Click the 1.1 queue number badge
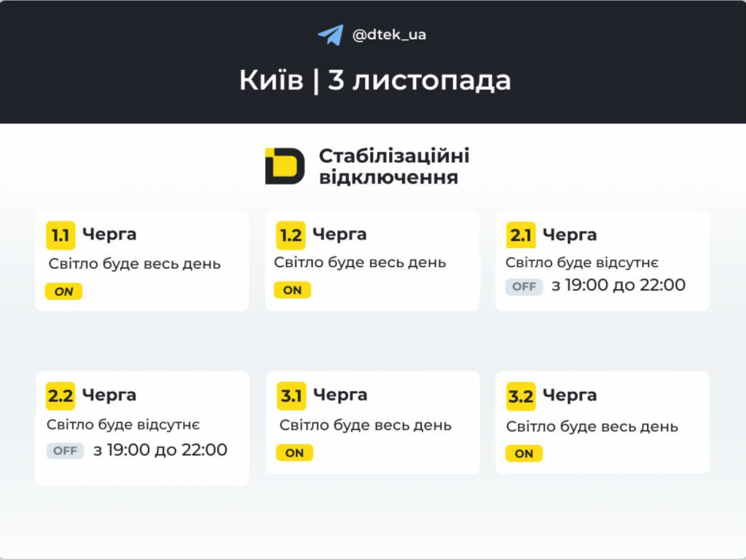 [x=60, y=235]
